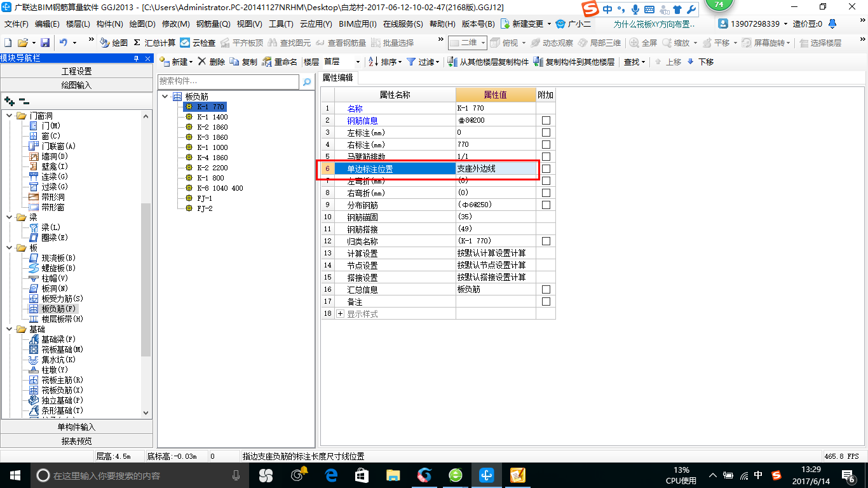Screen dimensions: 868x488
Task: Select 板受力筋(S) in navigation tree
Action: click(x=62, y=299)
